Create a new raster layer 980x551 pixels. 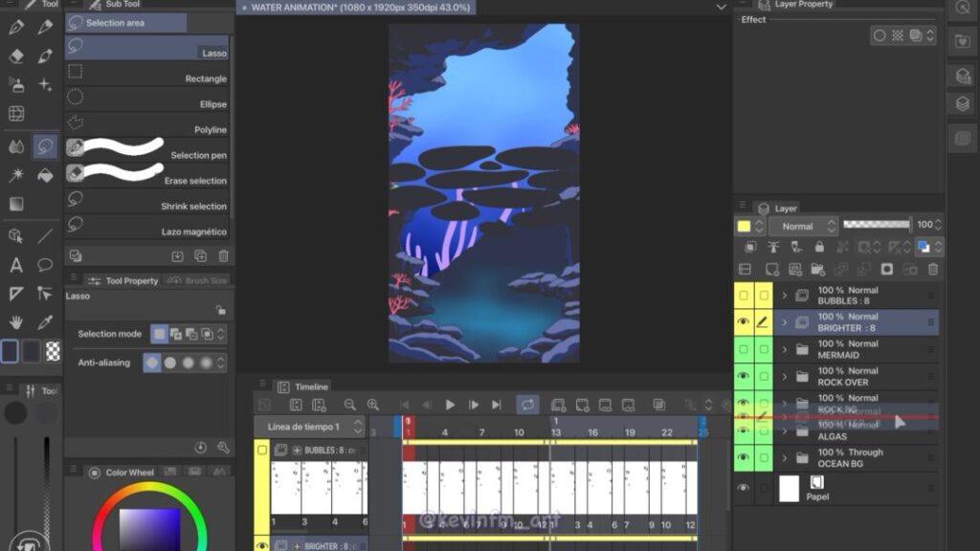(772, 269)
